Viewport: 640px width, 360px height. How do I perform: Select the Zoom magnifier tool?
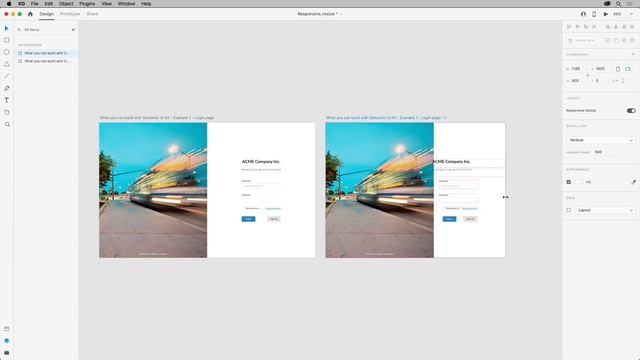7,124
